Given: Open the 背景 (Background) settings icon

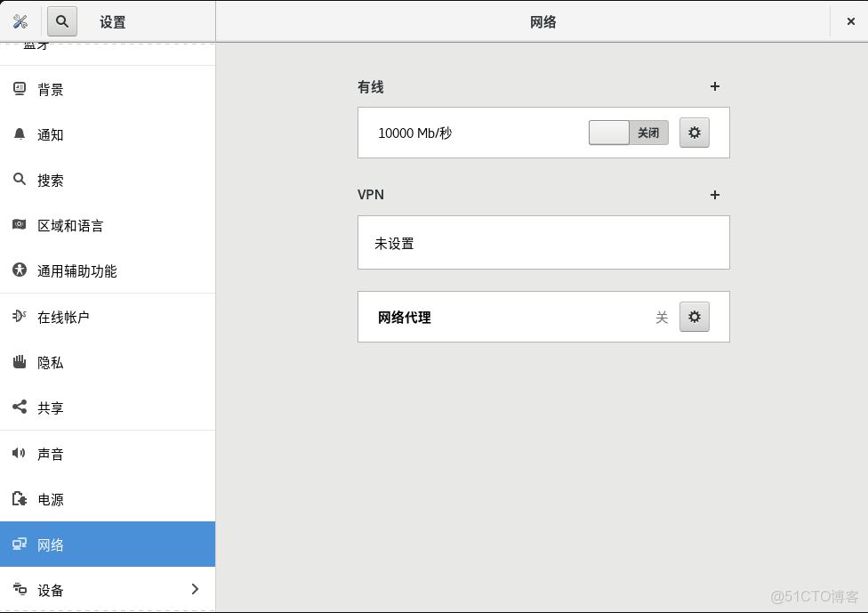Looking at the screenshot, I should [x=20, y=89].
